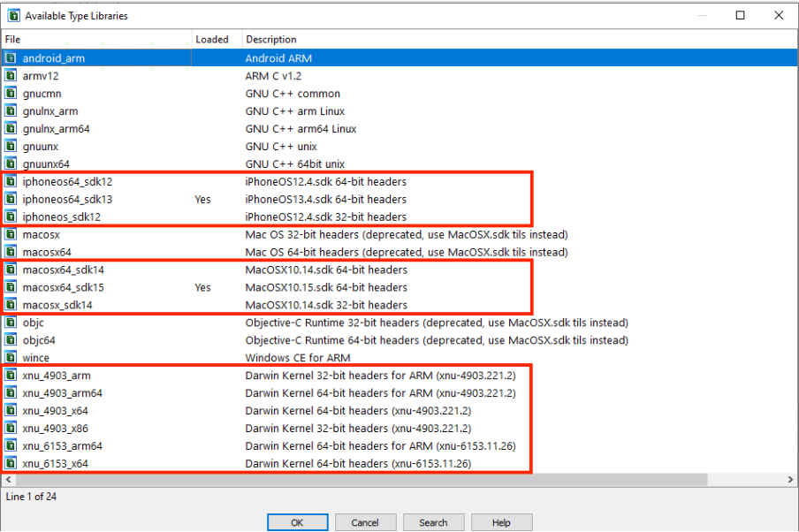Sort by the Loaded column header
The width and height of the screenshot is (799, 532).
point(217,39)
